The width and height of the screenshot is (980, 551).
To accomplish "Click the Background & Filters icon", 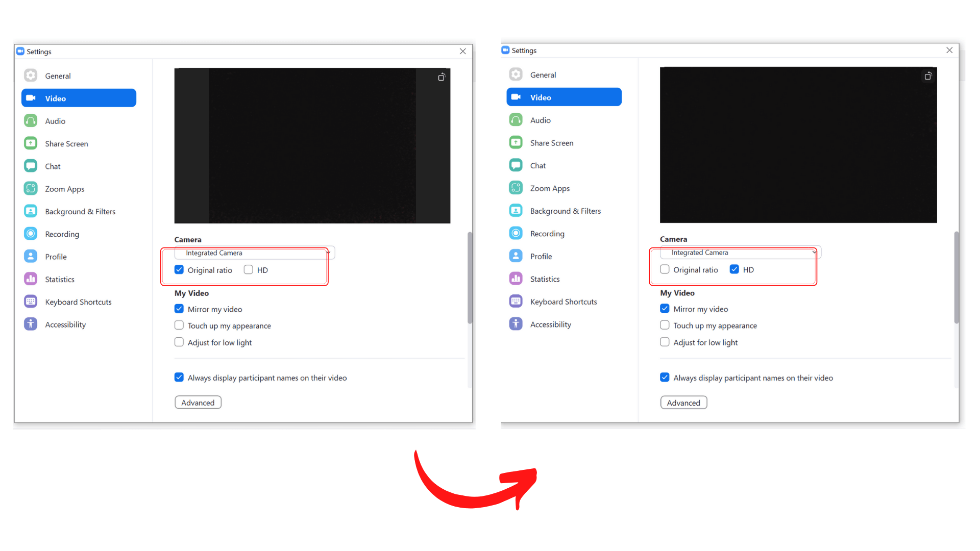I will [31, 211].
